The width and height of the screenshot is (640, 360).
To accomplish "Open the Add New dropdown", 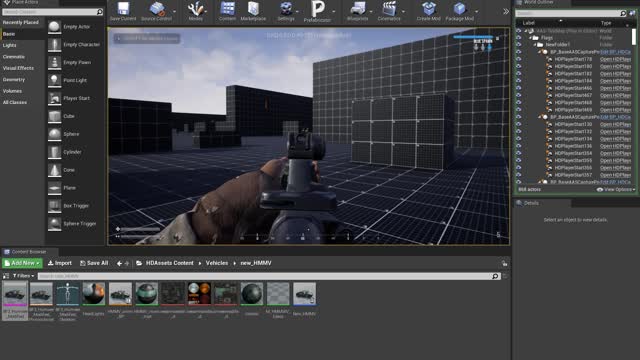I will point(22,263).
